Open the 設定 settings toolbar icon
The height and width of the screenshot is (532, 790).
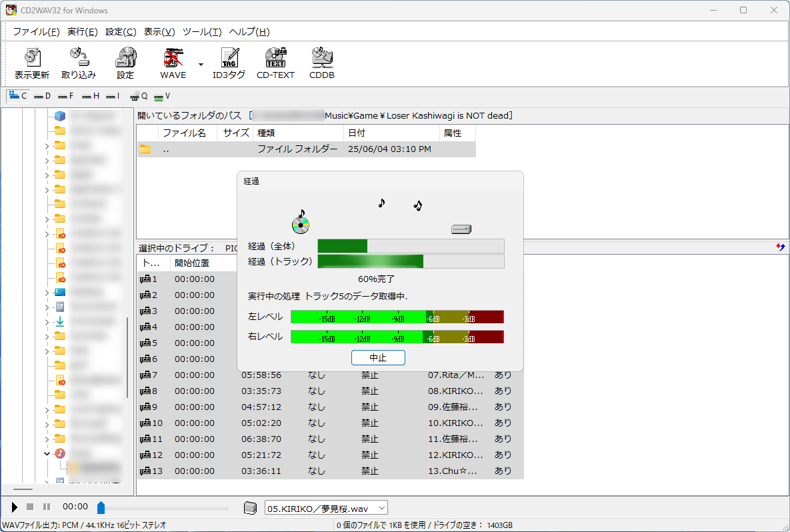pos(125,63)
